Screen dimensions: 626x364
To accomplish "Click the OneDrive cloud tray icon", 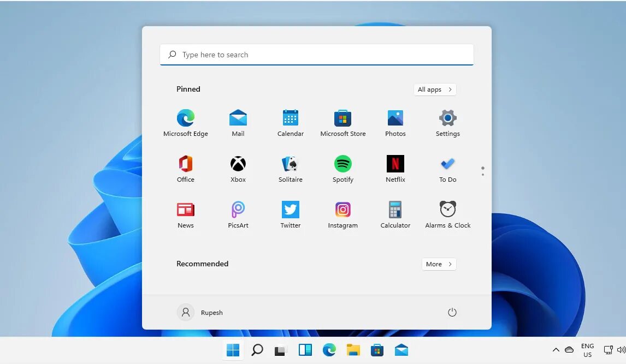I will point(569,350).
